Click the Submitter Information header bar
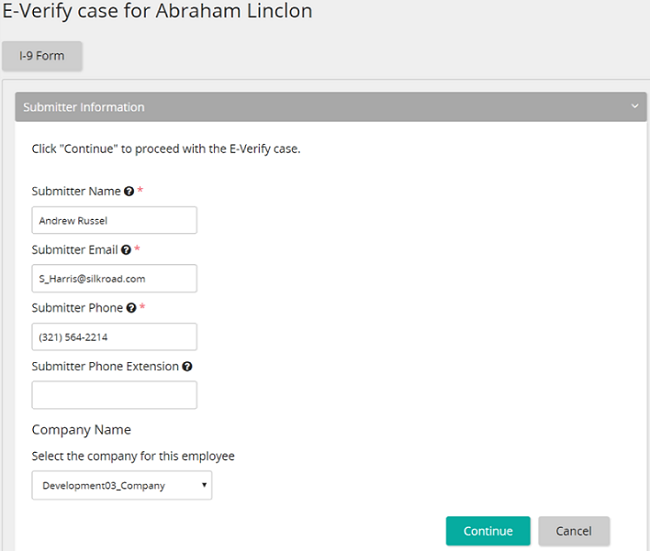The width and height of the screenshot is (650, 551). pyautogui.click(x=331, y=107)
